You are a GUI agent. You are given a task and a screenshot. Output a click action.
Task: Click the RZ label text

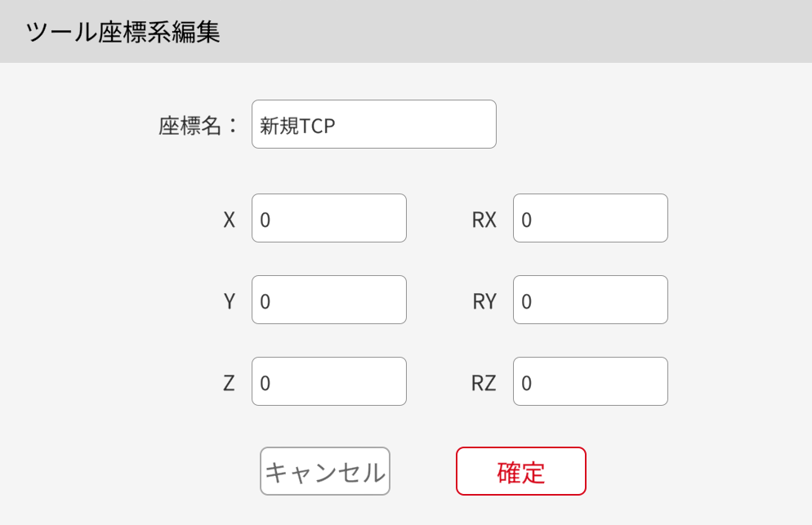point(484,383)
